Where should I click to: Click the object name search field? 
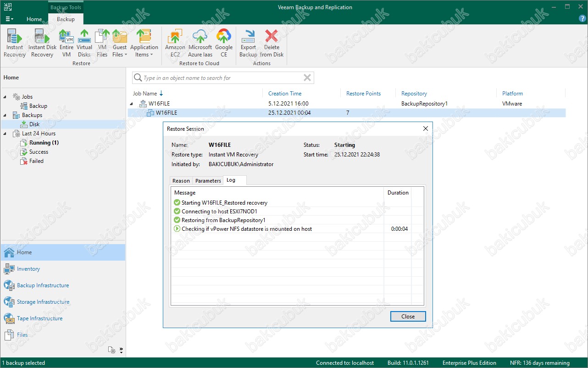[222, 78]
